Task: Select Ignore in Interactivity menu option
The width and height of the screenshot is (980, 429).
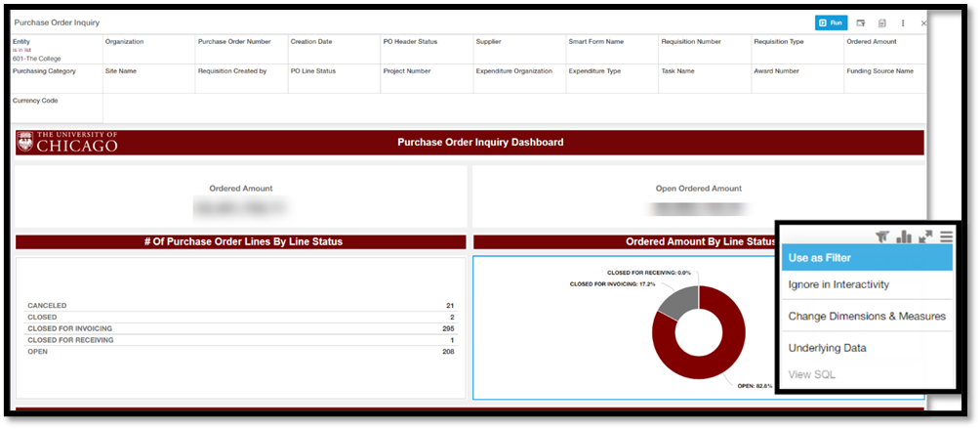Action: click(x=867, y=284)
